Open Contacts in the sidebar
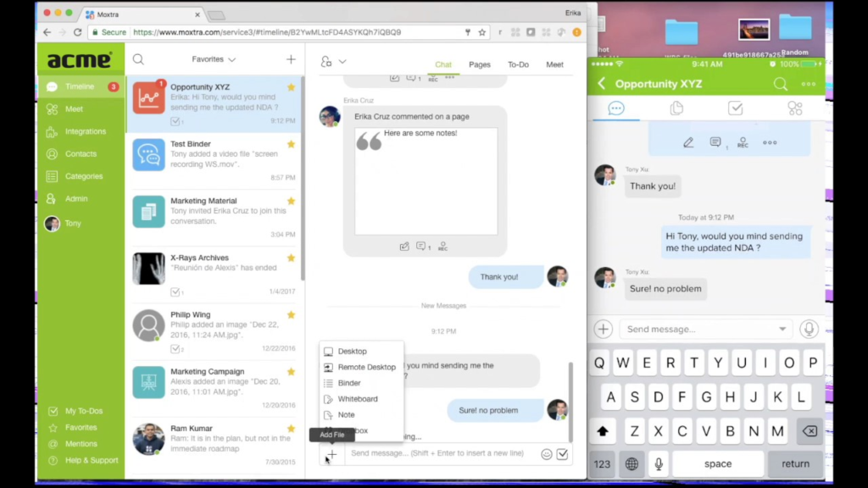Screen dimensions: 868x488 click(81, 154)
